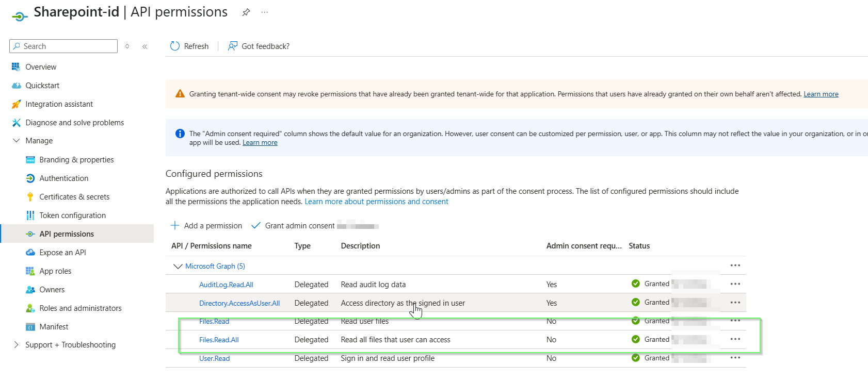Viewport: 868px width, 382px height.
Task: Click the sidebar expand/collapse diamond icon
Action: pos(127,46)
